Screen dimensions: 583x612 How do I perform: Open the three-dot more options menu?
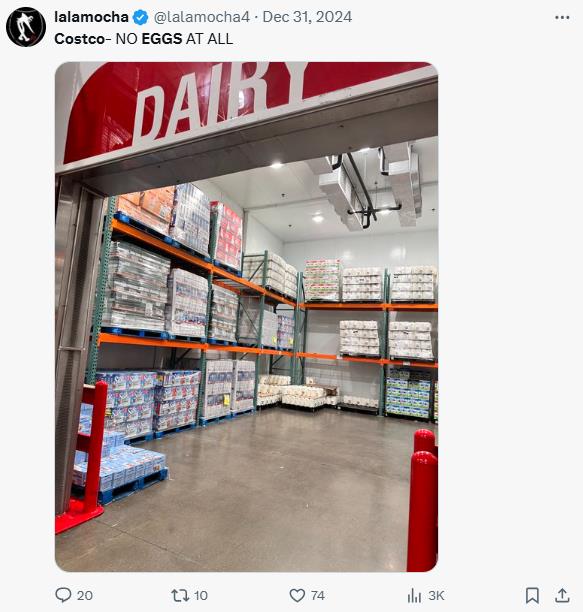coord(562,17)
